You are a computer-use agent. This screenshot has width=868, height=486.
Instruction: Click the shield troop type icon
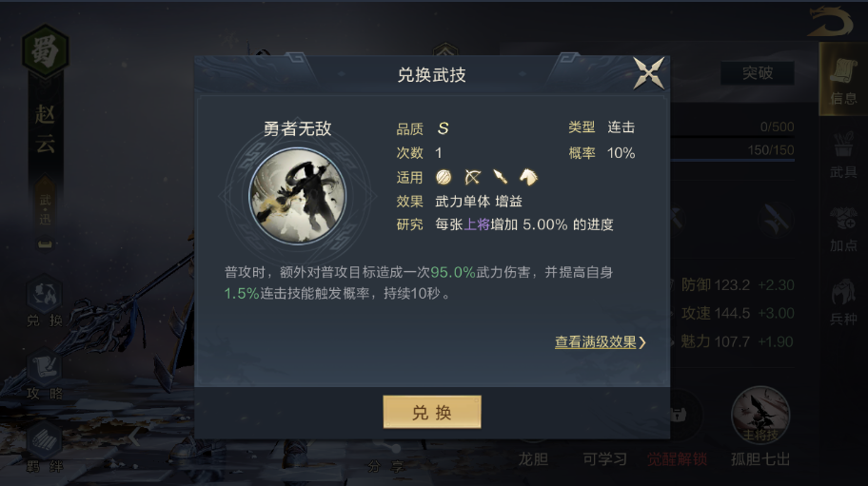click(x=444, y=177)
